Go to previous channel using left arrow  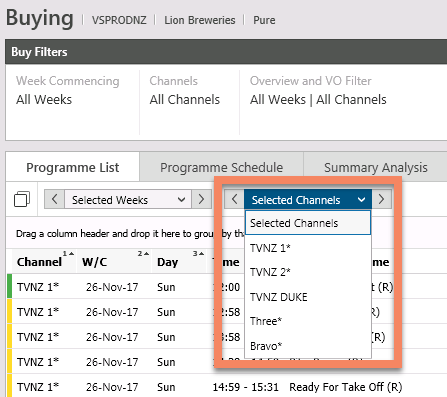tap(234, 199)
